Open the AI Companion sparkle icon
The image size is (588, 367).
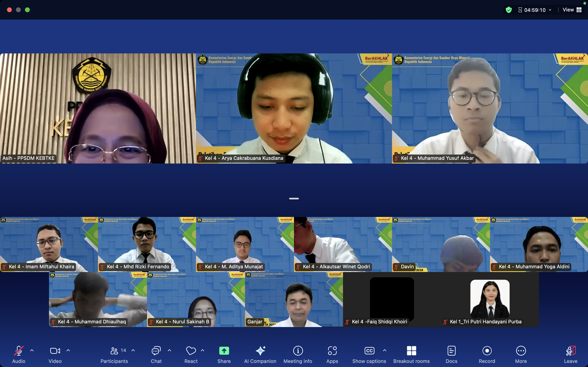[260, 351]
